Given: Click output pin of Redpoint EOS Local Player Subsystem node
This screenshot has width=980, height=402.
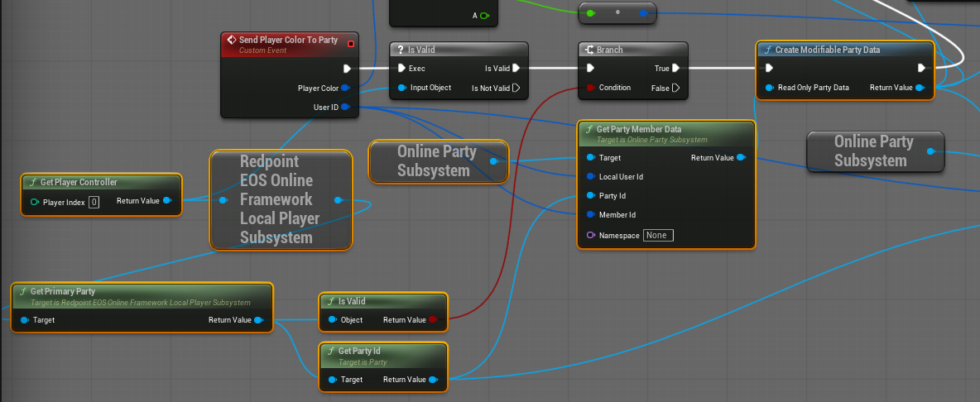Looking at the screenshot, I should [x=339, y=200].
